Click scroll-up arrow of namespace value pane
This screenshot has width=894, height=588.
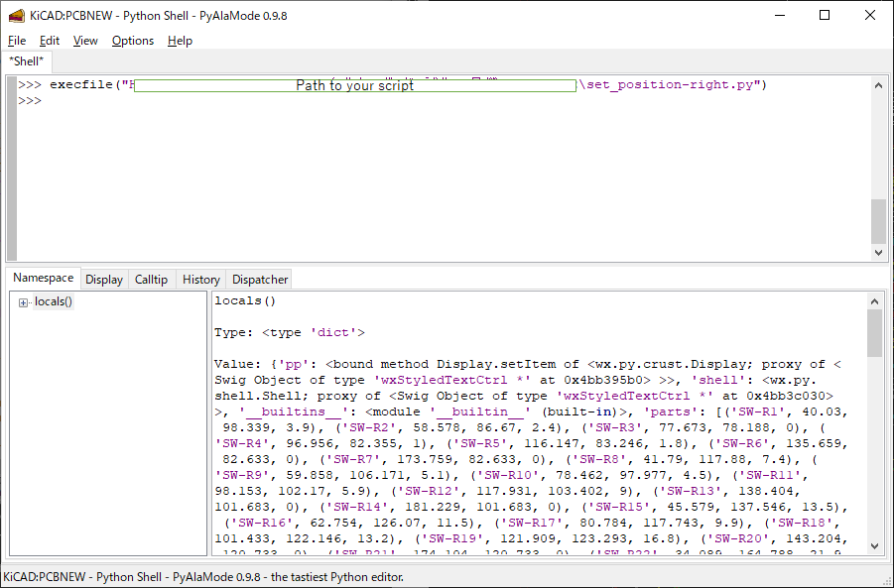874,300
